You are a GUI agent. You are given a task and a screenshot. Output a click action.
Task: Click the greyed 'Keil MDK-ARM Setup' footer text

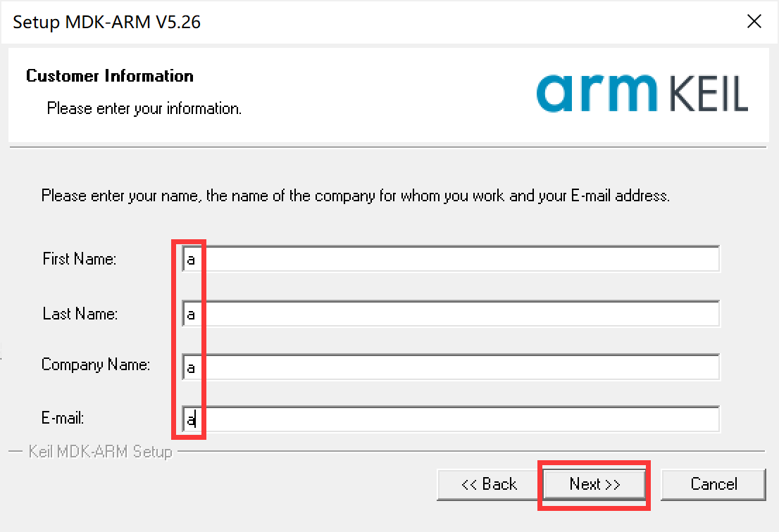click(100, 452)
